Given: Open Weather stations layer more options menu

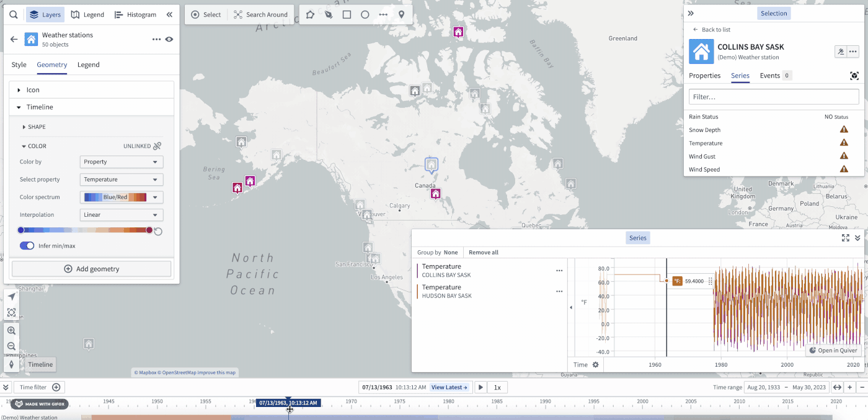Looking at the screenshot, I should [156, 39].
